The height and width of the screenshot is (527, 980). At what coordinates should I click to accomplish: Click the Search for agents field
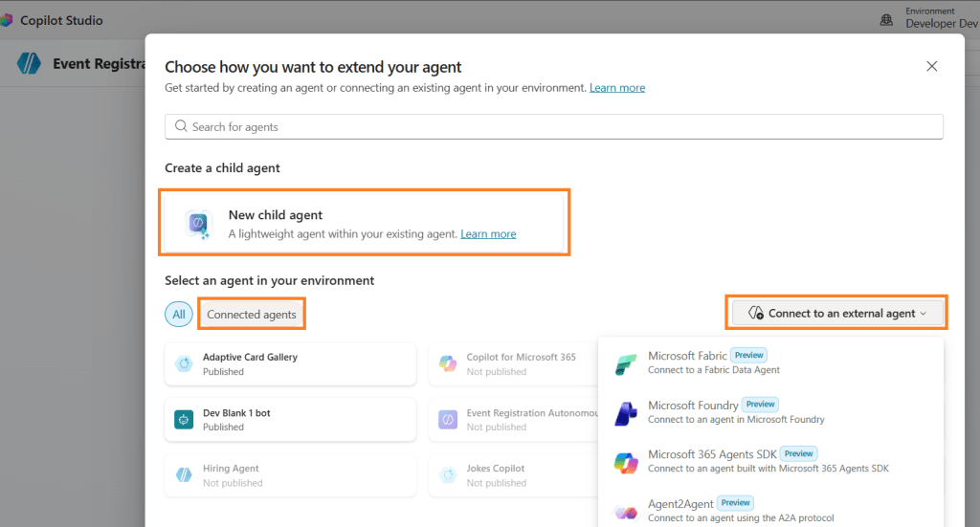[553, 126]
